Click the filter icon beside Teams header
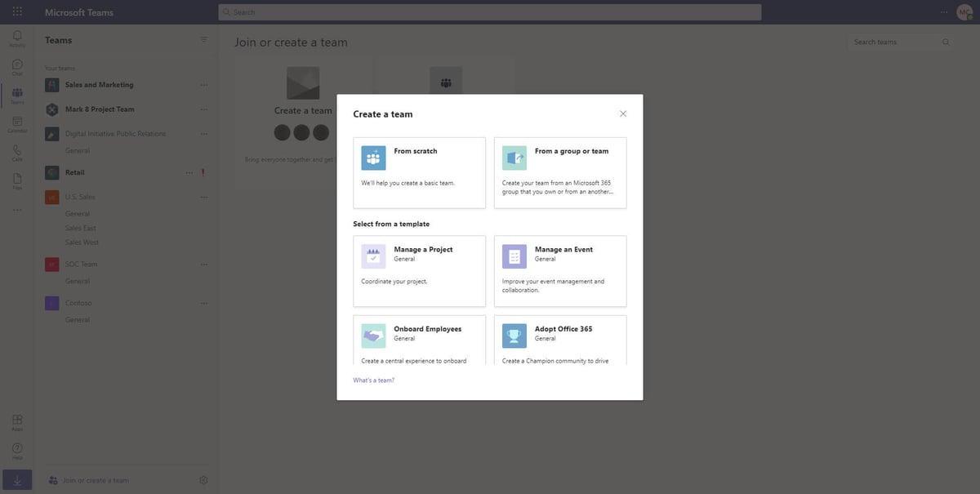Image resolution: width=980 pixels, height=494 pixels. pos(201,37)
